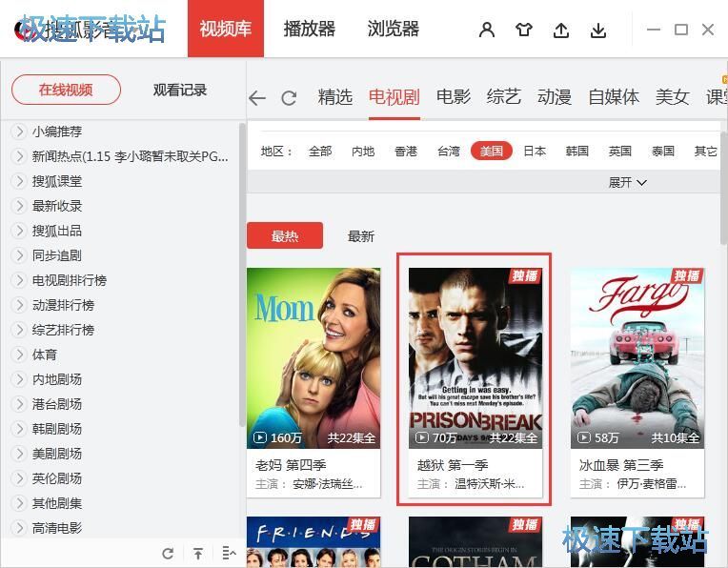Image resolution: width=728 pixels, height=568 pixels.
Task: Open the Mom poster thumbnail
Action: [x=313, y=358]
